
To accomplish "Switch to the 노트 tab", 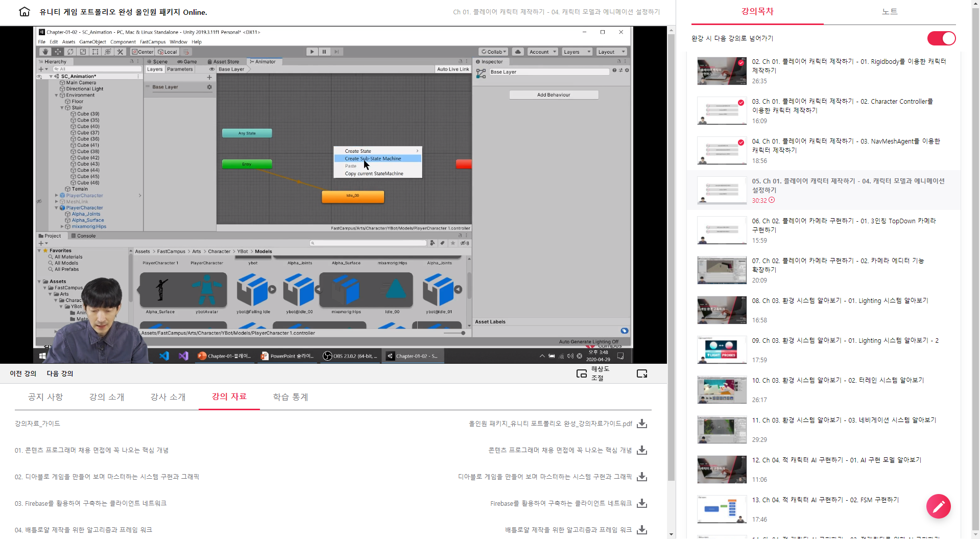I will (890, 11).
